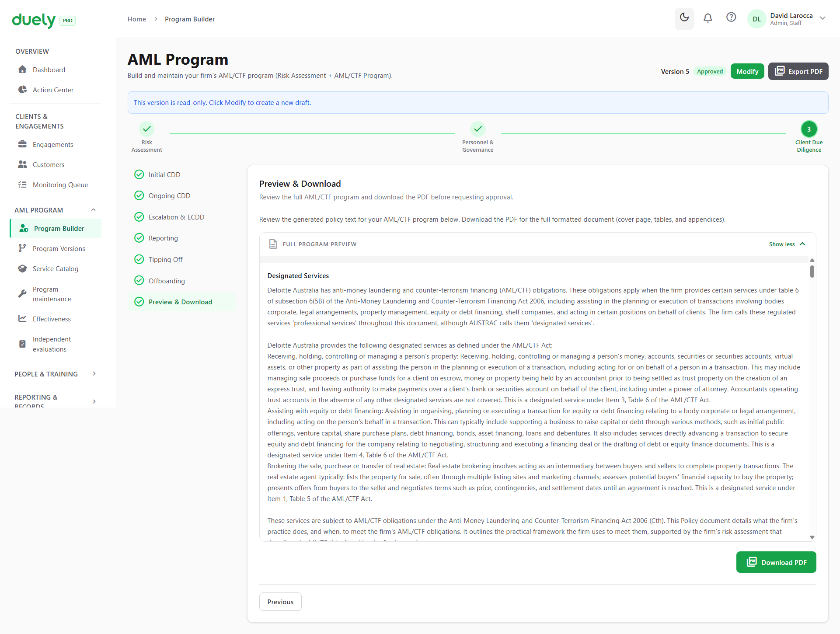Click the Approved status badge
Image resolution: width=840 pixels, height=634 pixels.
(x=710, y=71)
